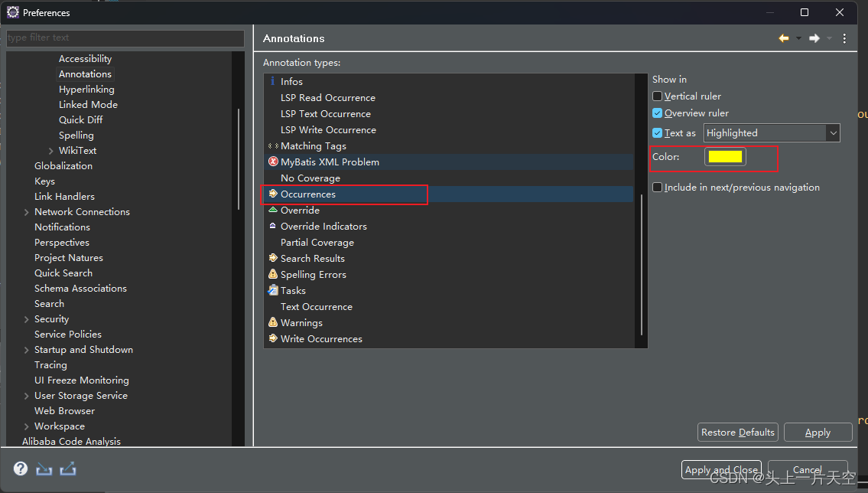
Task: Click the export preferences icon
Action: pyautogui.click(x=67, y=469)
